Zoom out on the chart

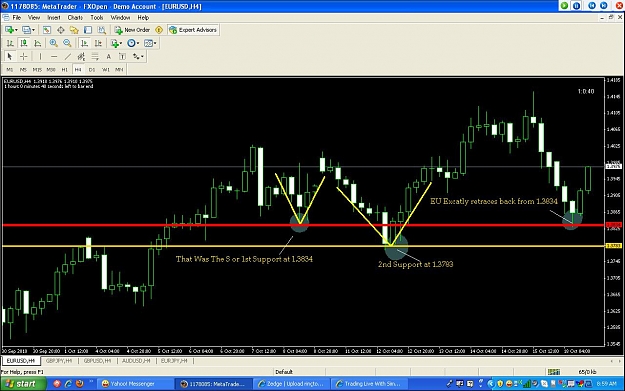click(x=67, y=43)
